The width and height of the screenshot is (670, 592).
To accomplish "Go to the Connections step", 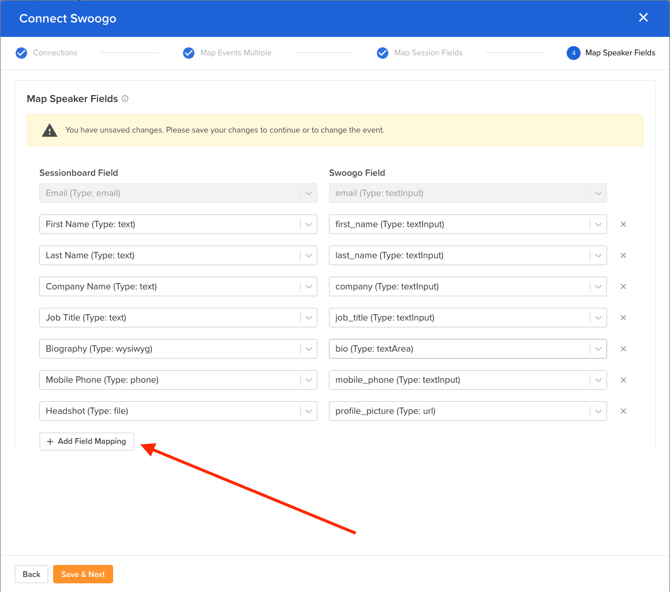I will click(x=55, y=53).
